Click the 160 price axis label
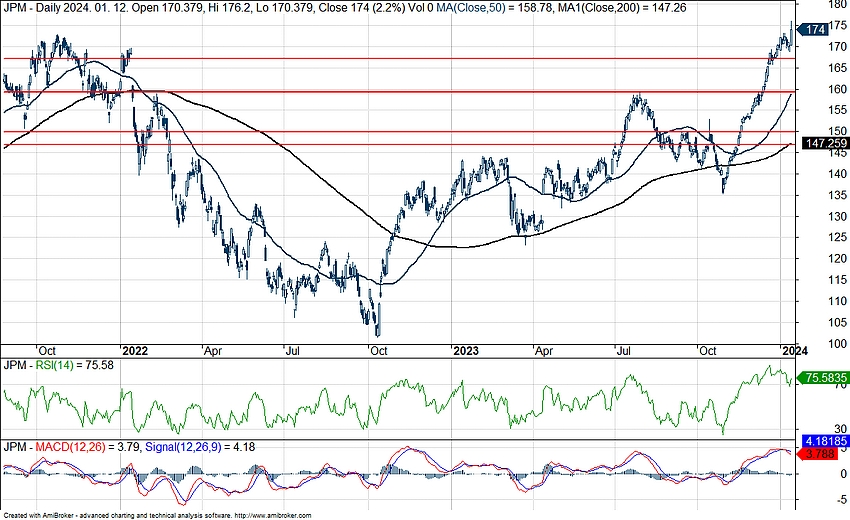 tap(838, 89)
